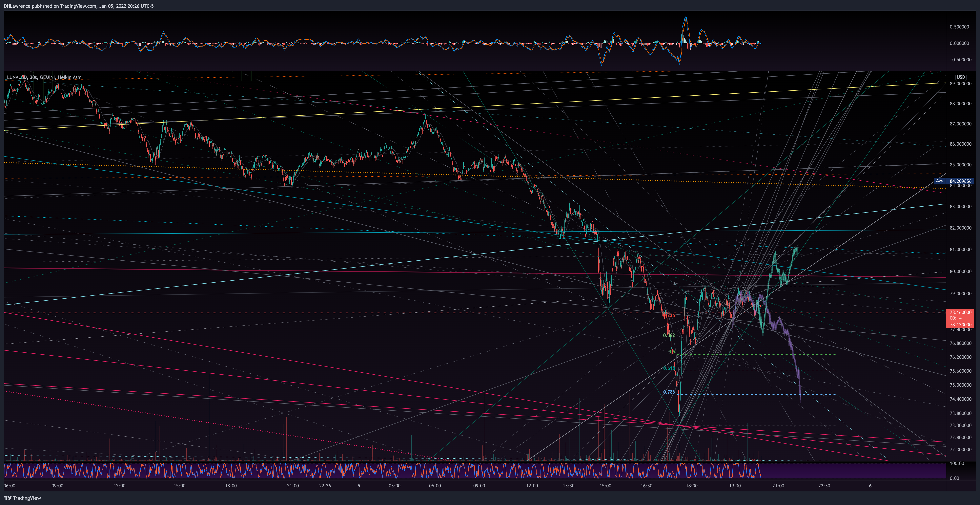980x505 pixels.
Task: Click the 72.300000 price axis label
Action: pyautogui.click(x=960, y=450)
